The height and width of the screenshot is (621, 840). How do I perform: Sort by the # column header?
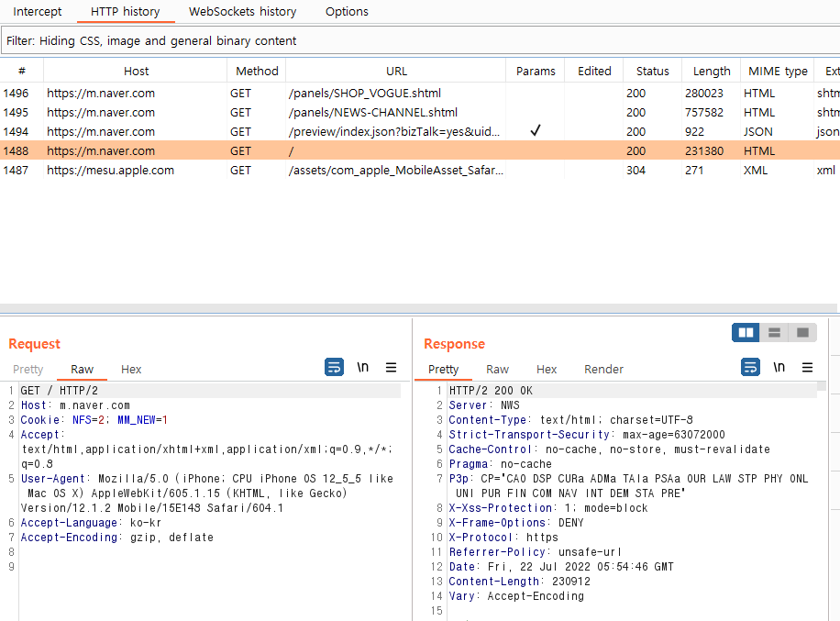21,72
